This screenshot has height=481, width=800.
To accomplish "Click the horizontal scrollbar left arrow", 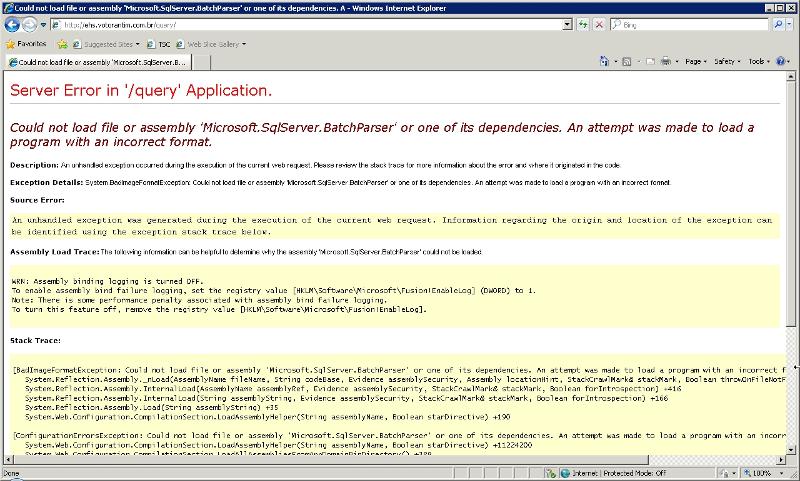I will [8, 460].
